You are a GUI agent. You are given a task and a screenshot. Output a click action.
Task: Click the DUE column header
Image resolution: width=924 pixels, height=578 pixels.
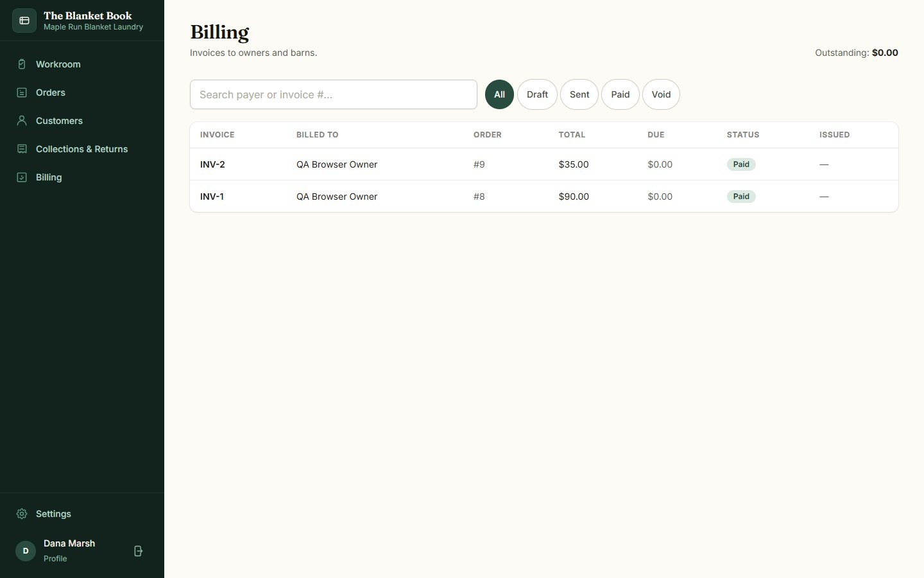click(x=656, y=135)
